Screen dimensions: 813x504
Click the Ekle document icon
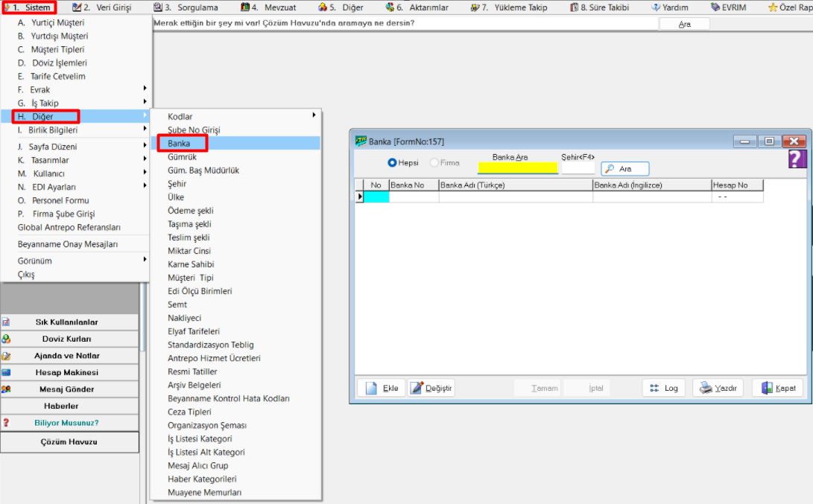click(x=371, y=388)
